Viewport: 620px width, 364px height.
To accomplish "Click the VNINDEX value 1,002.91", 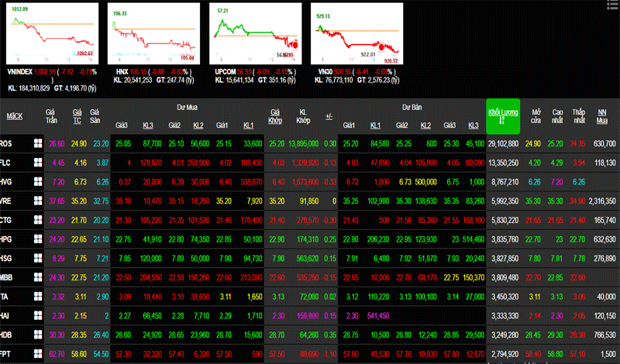I will point(45,72).
